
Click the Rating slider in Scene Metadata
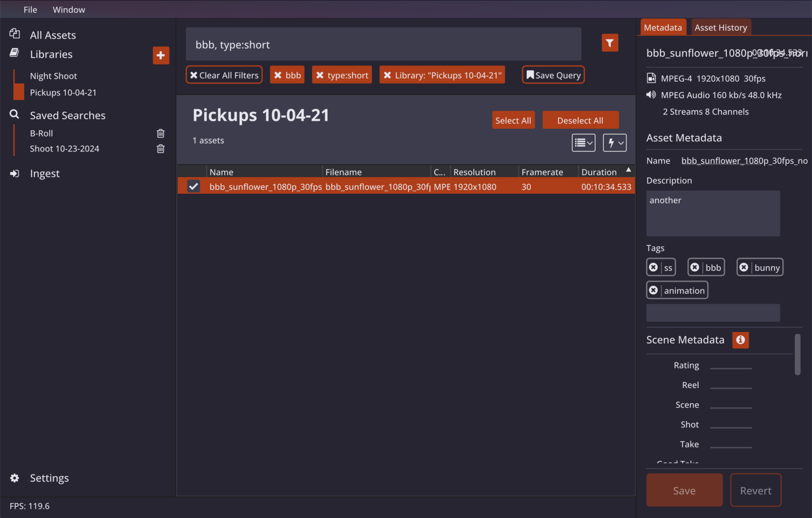click(x=731, y=368)
